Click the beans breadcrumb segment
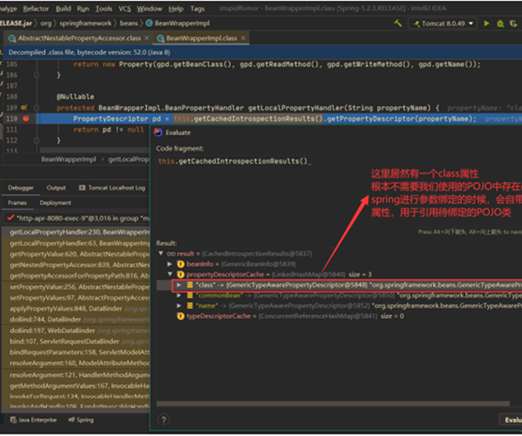 coord(129,23)
